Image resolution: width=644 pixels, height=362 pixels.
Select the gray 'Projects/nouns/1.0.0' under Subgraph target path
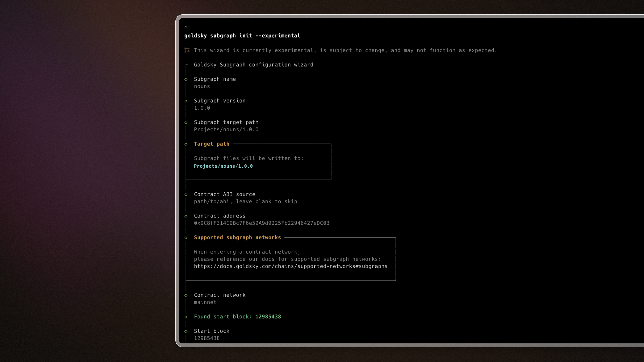(226, 130)
